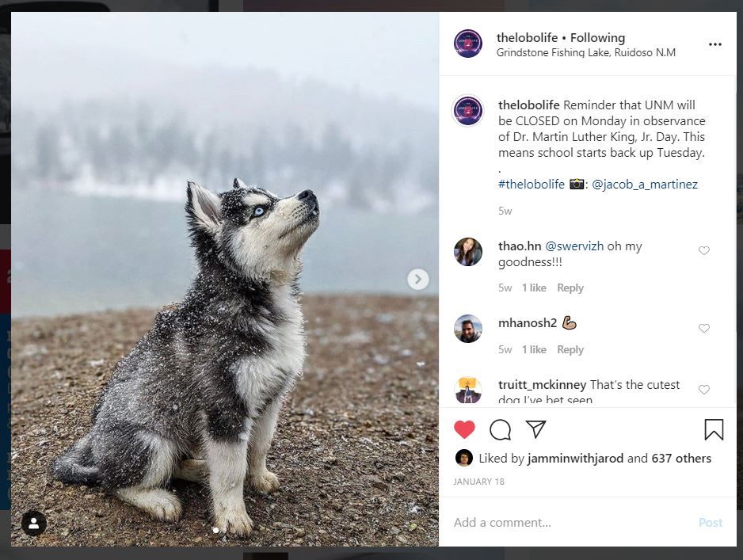The height and width of the screenshot is (560, 743).
Task: Open Grindstone Fishing Lake location page
Action: 585,53
